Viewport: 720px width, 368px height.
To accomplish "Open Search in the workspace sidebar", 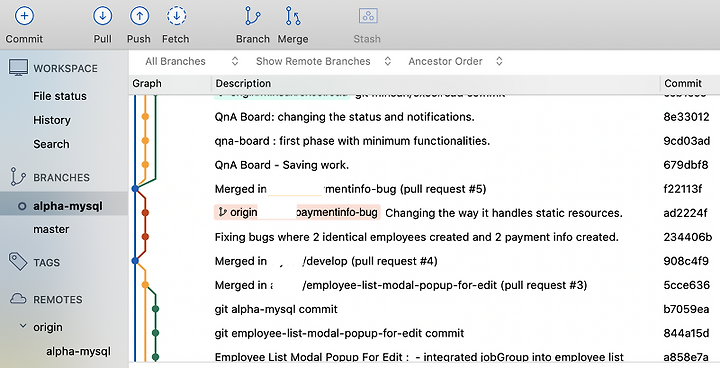I will (x=51, y=144).
